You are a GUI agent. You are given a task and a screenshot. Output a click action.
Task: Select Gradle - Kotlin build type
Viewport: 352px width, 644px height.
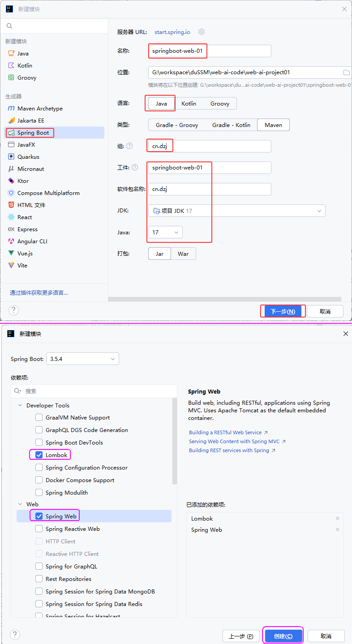(231, 125)
